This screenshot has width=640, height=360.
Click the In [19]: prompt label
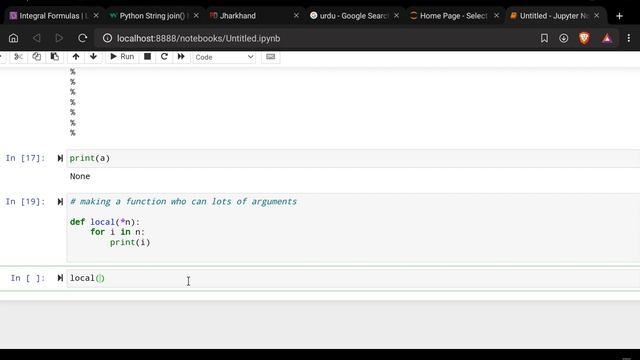(x=25, y=202)
